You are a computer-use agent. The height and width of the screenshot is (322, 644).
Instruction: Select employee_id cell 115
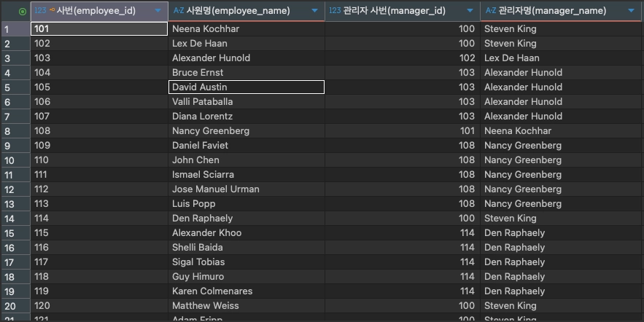(x=99, y=232)
